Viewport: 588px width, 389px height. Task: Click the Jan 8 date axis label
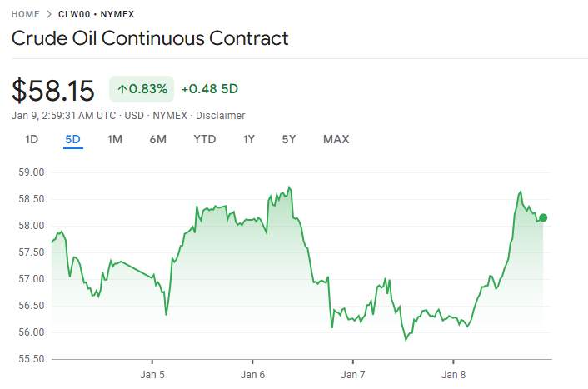coord(453,375)
